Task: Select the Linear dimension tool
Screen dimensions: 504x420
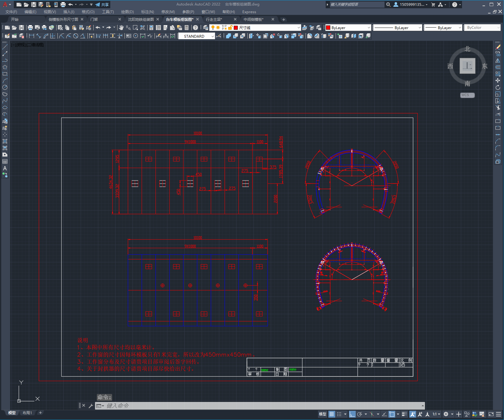Action: coord(32,36)
